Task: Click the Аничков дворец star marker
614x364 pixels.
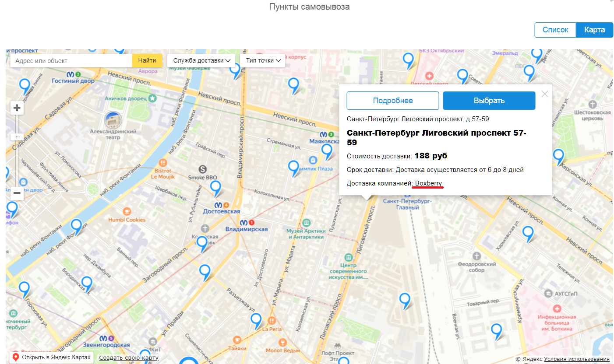Action: 152,98
